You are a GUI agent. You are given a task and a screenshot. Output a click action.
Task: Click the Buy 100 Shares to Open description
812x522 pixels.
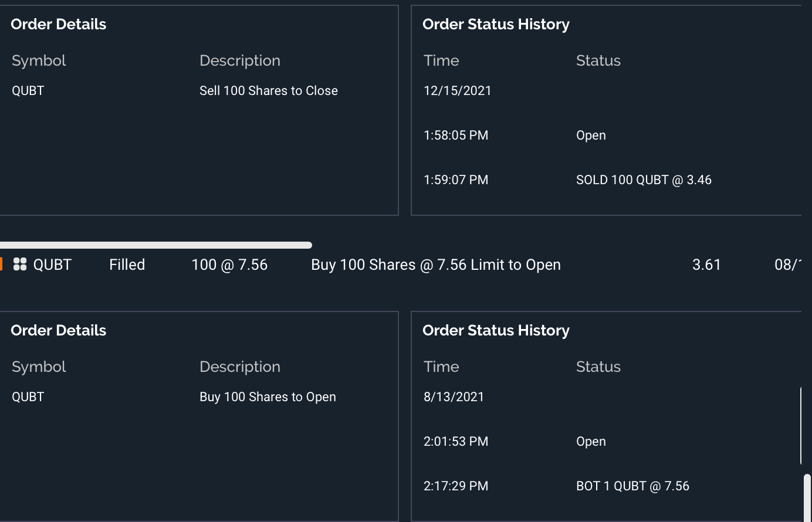point(268,397)
